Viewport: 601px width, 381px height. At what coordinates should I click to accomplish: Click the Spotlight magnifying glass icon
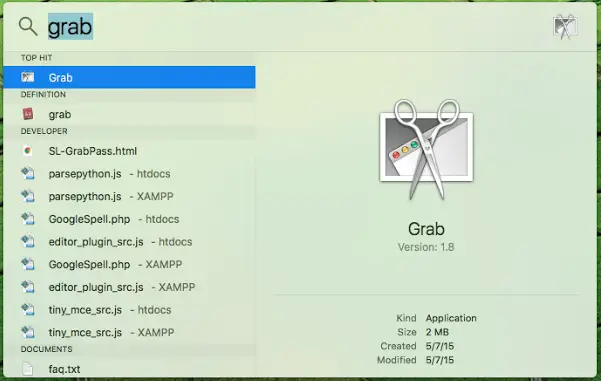click(x=28, y=26)
